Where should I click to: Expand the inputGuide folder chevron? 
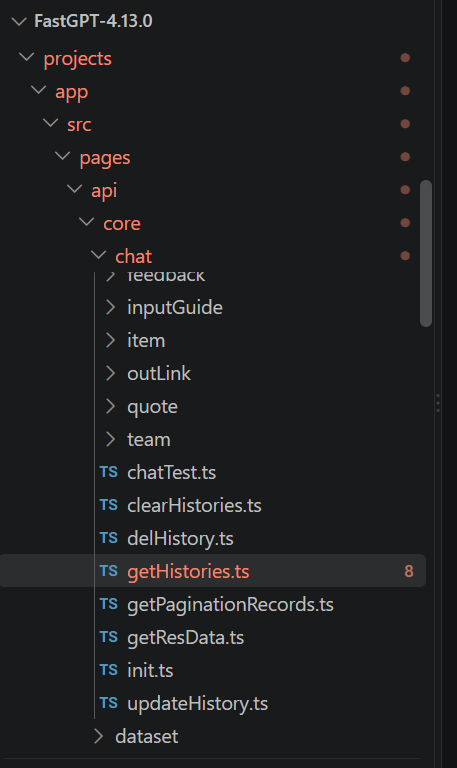(x=111, y=307)
